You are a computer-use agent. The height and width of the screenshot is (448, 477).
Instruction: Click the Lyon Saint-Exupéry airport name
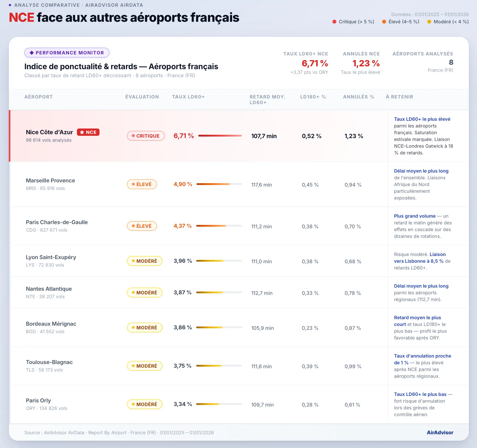(51, 257)
